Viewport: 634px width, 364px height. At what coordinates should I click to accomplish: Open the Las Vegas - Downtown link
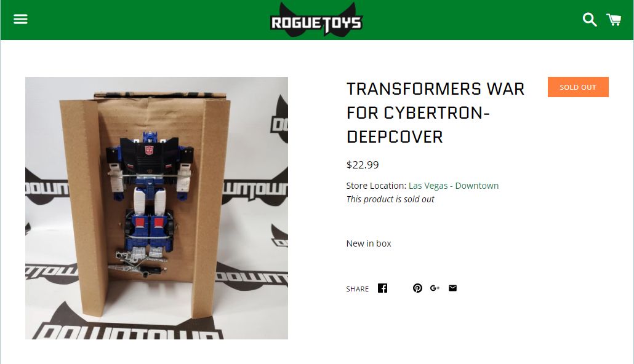[x=453, y=186]
